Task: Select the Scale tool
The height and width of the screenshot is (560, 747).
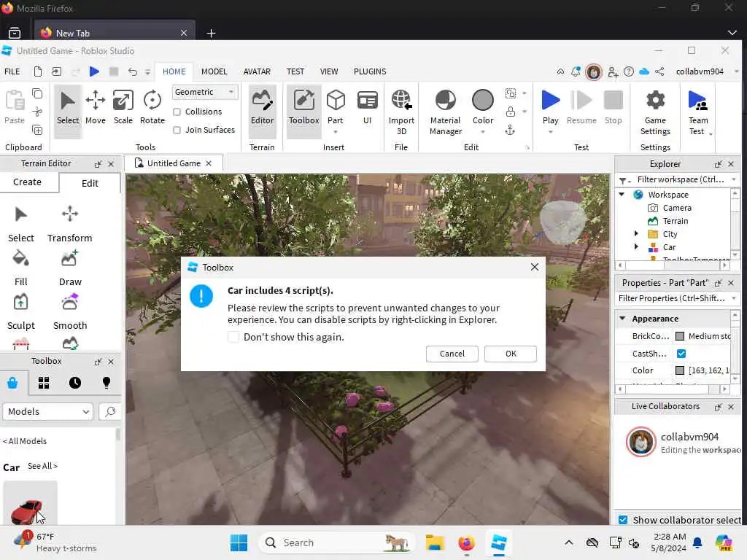Action: click(x=123, y=108)
